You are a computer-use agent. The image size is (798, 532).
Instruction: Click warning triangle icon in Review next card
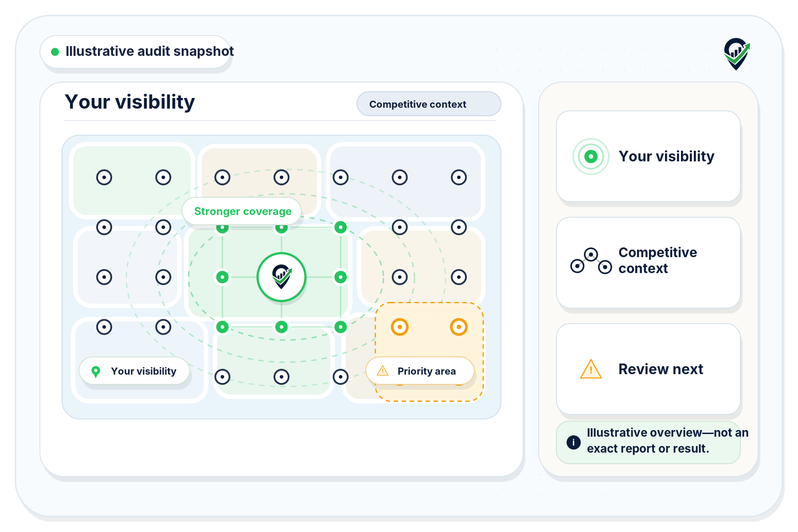coord(591,369)
